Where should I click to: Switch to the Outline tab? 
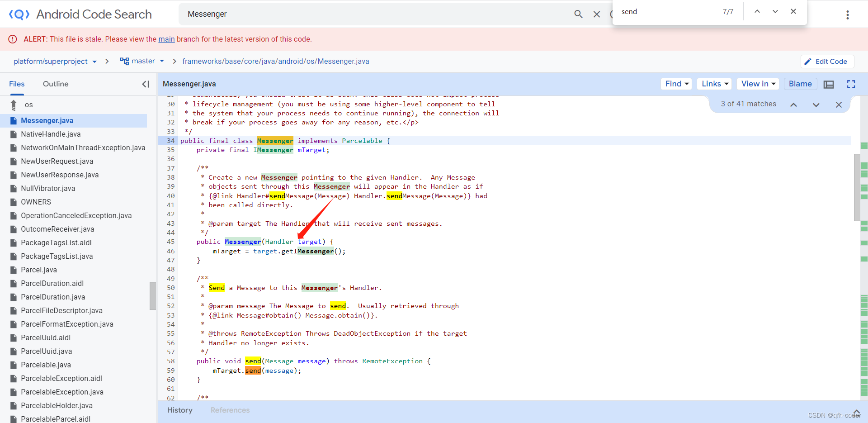(x=56, y=84)
